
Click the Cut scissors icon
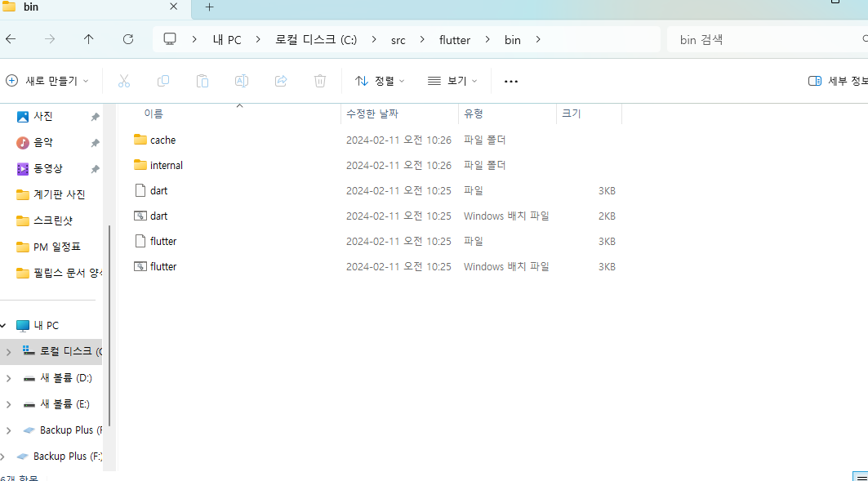pos(124,82)
